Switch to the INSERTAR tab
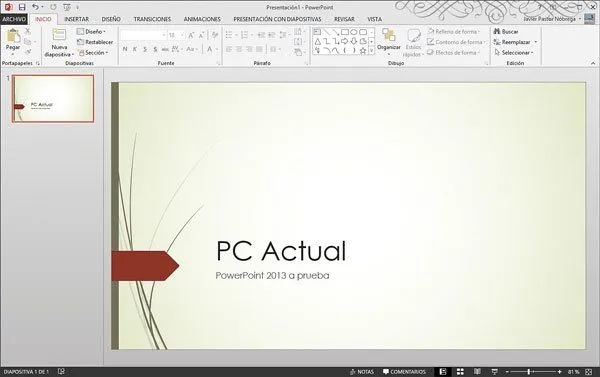600x377 pixels. pos(77,19)
